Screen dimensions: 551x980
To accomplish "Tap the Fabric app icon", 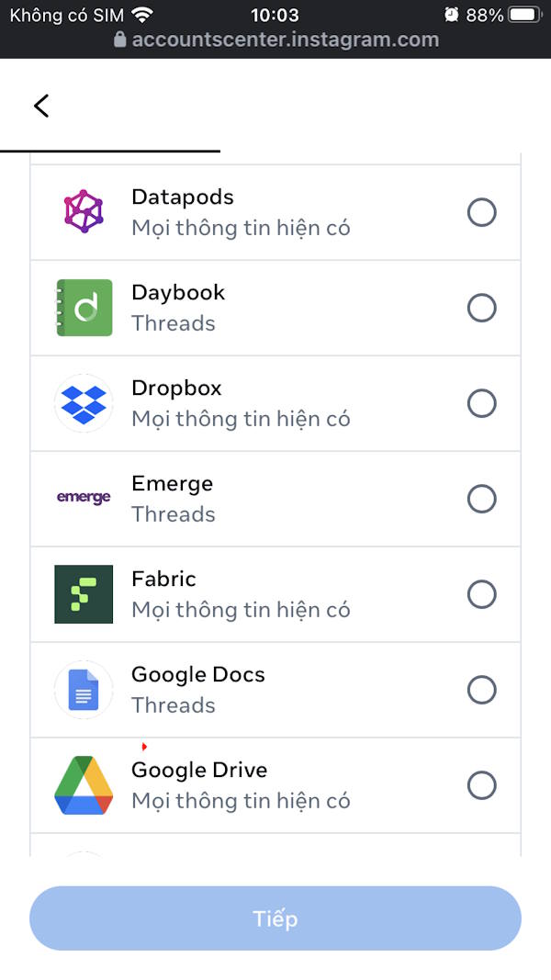I will (x=84, y=594).
